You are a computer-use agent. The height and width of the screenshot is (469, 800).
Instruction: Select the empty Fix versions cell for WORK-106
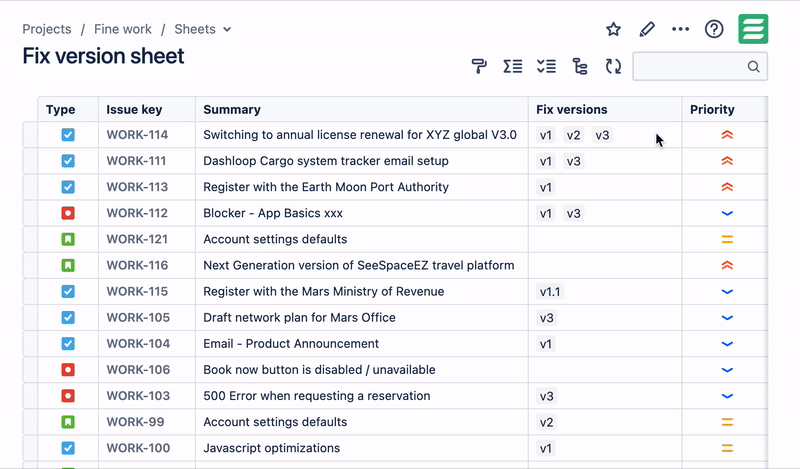click(605, 369)
